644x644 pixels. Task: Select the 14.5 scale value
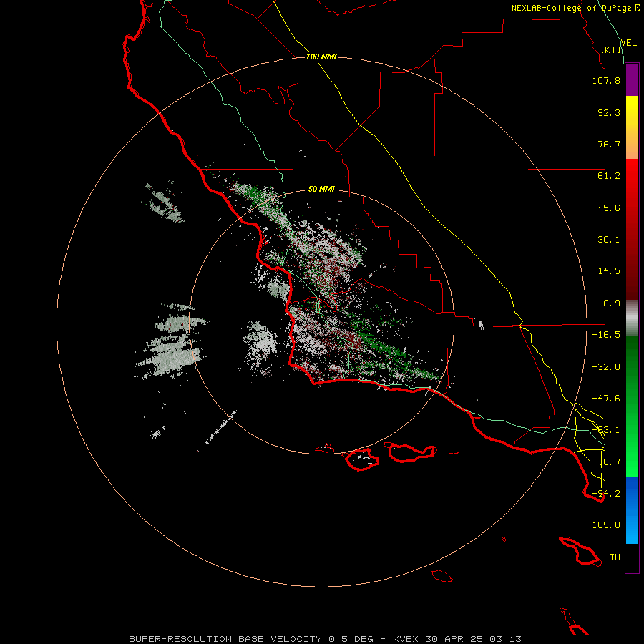pyautogui.click(x=609, y=271)
